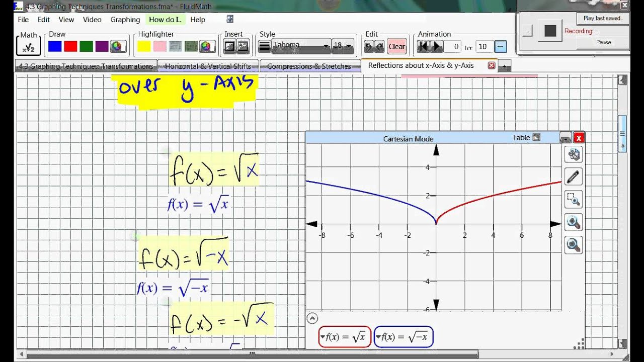
Task: Toggle the Table view of the graph
Action: click(x=526, y=137)
